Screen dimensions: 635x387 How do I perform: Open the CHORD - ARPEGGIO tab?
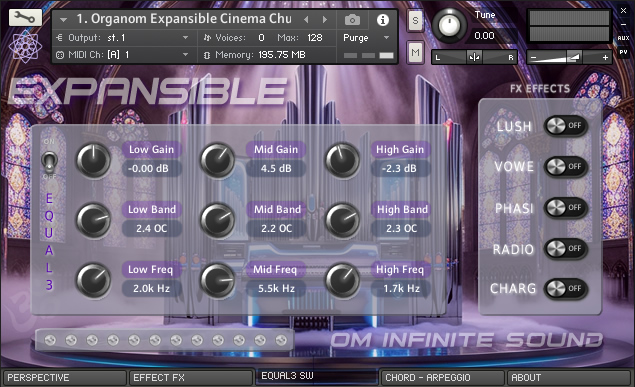[442, 378]
